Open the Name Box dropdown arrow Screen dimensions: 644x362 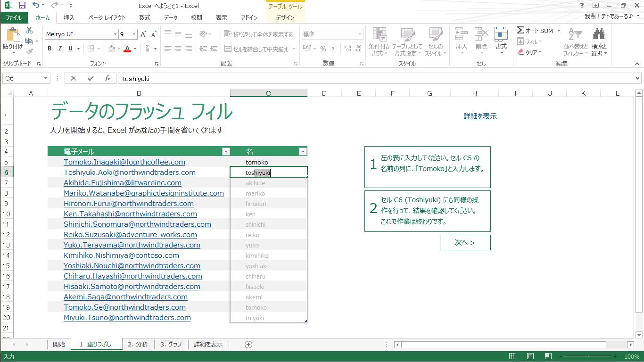tap(46, 79)
